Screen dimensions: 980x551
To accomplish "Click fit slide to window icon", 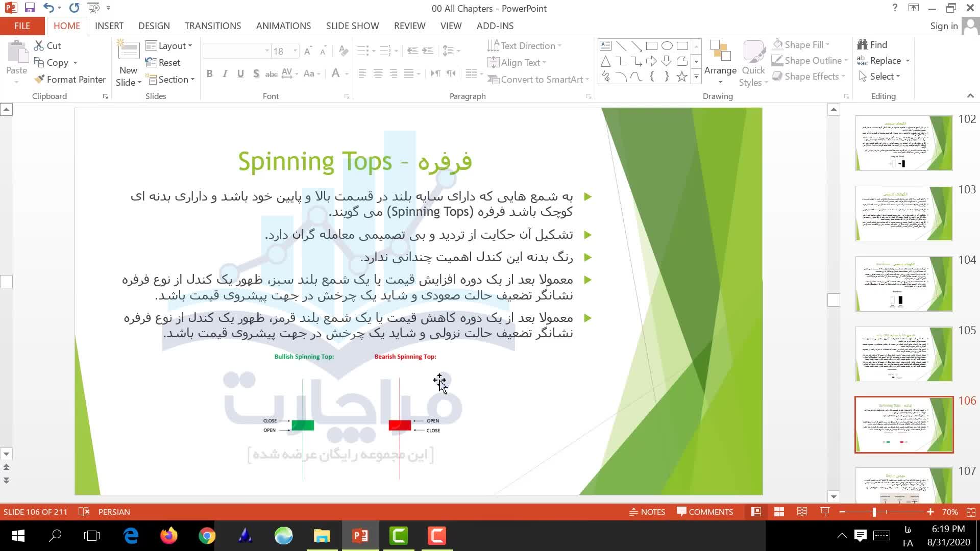I will (971, 512).
